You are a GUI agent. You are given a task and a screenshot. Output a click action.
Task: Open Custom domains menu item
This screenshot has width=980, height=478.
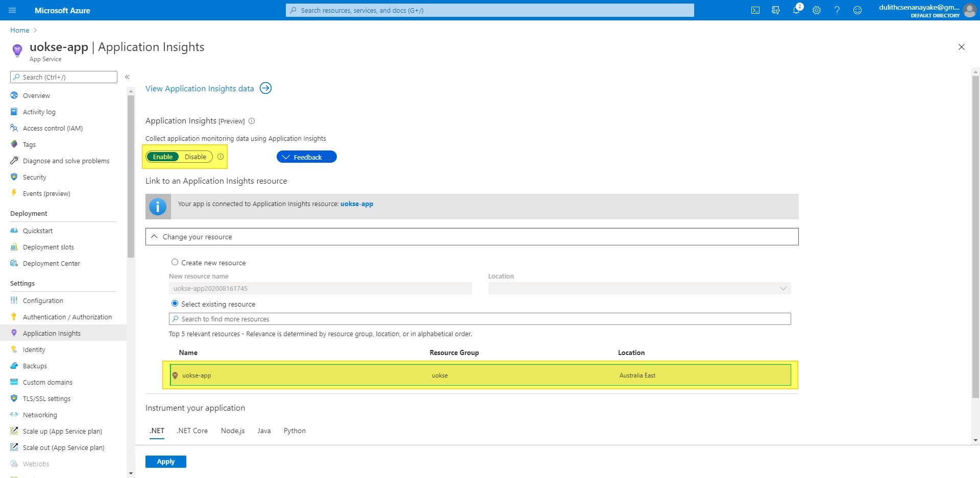click(x=63, y=382)
